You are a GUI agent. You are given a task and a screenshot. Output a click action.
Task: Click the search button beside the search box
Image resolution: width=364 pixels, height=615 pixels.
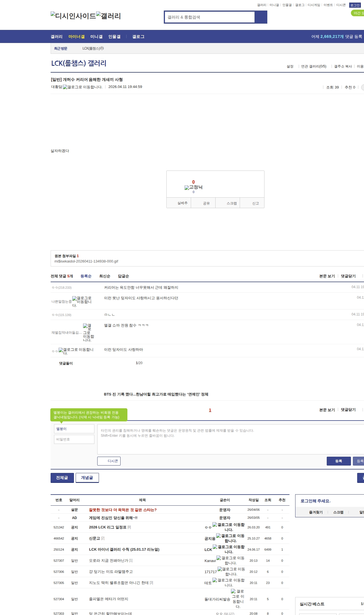click(261, 17)
